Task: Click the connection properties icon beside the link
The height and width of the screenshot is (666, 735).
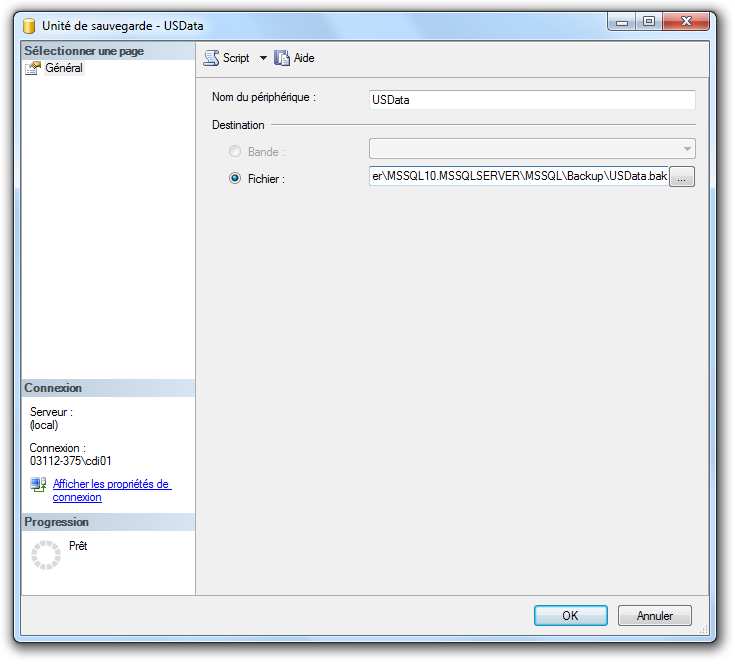Action: (38, 485)
